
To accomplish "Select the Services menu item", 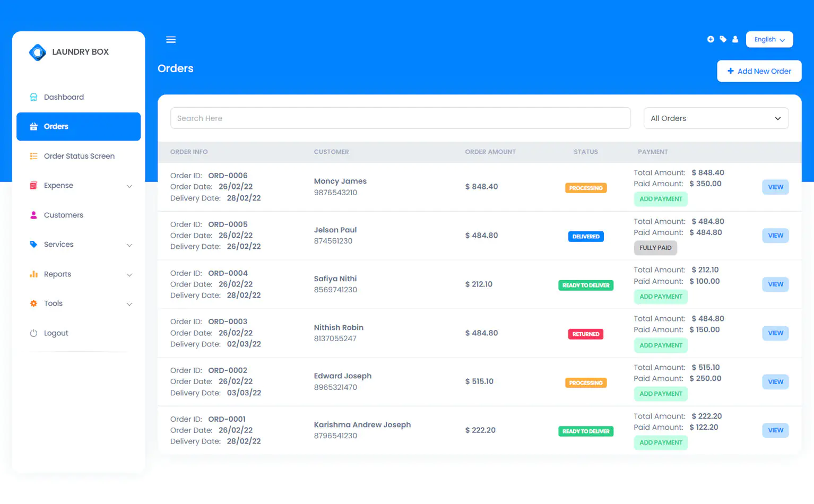I will 59,245.
